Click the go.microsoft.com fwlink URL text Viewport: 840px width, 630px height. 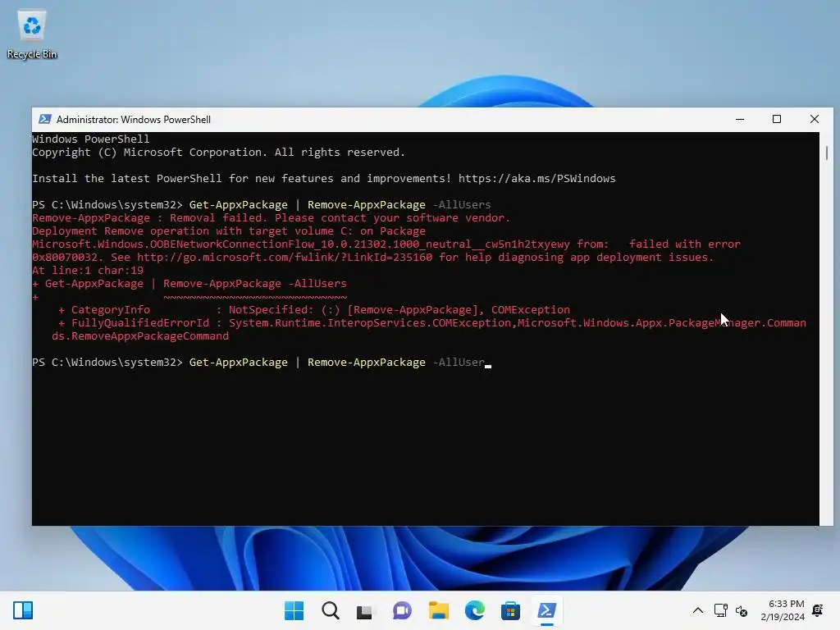285,257
